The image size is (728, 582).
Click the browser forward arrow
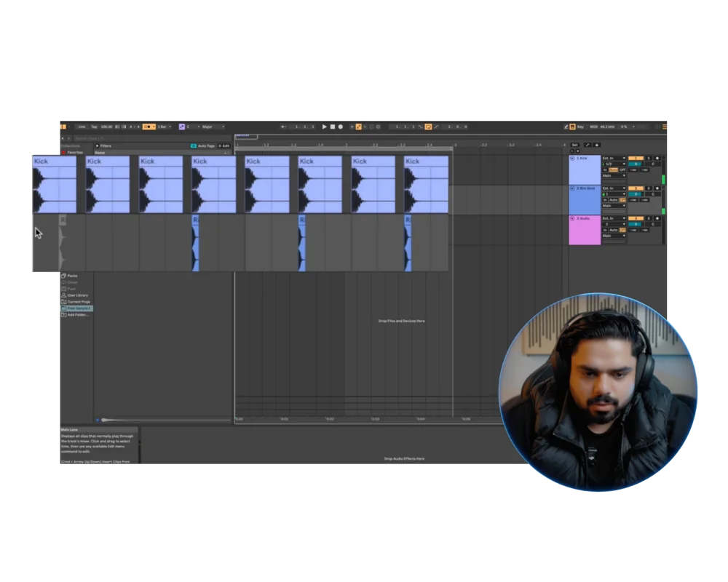(x=69, y=138)
